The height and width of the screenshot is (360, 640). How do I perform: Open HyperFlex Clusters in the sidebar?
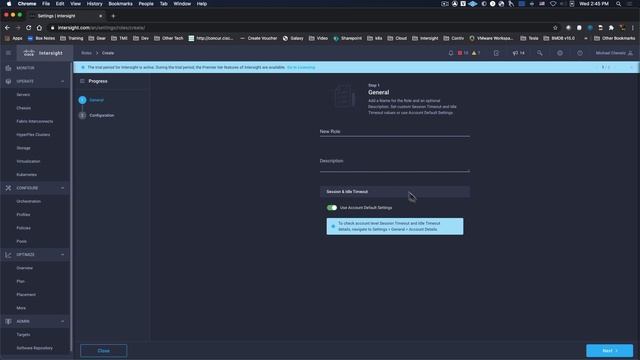click(x=33, y=135)
